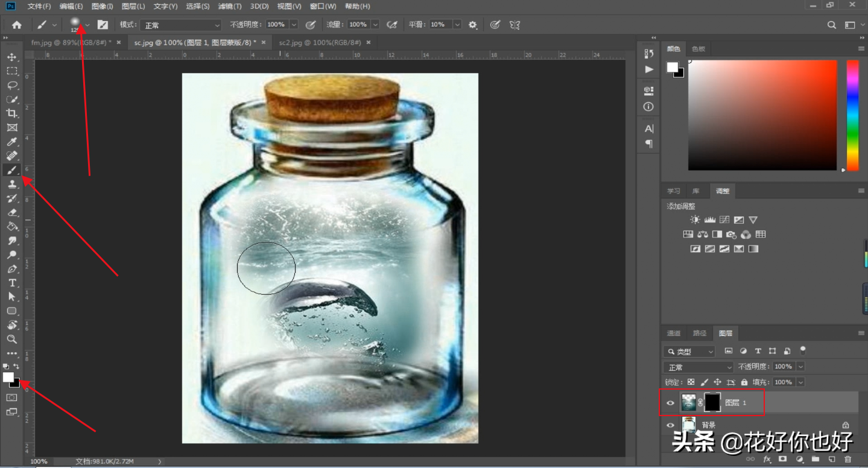Screen dimensions: 868x468
Task: Select the Crop tool in the toolbar
Action: click(x=11, y=113)
